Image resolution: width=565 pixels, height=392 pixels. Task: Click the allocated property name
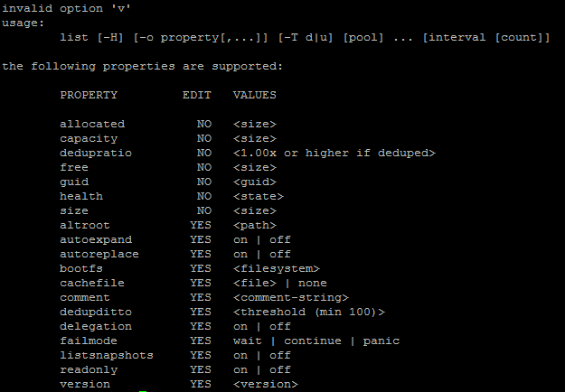point(92,124)
